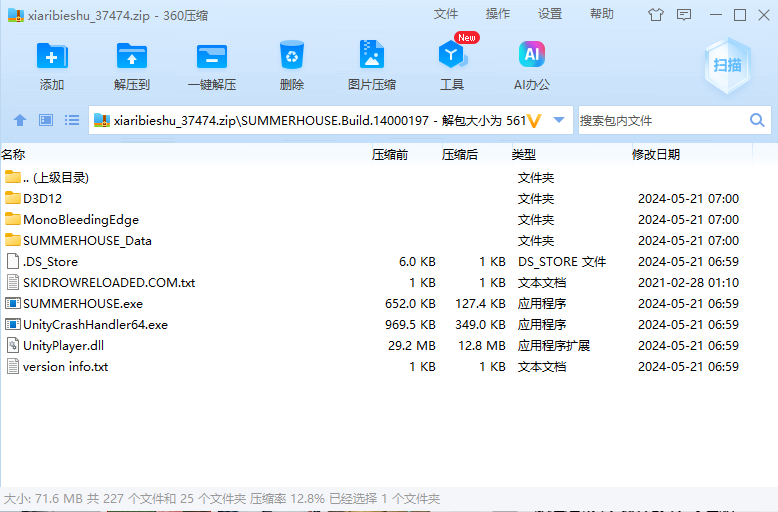Select the .. (上级目录) parent row
The width and height of the screenshot is (778, 512).
56,178
